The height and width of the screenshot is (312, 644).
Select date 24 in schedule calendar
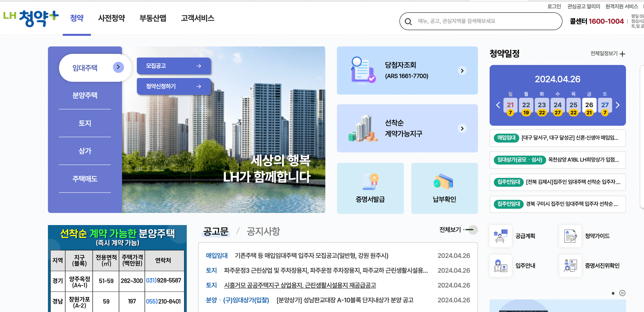click(557, 105)
